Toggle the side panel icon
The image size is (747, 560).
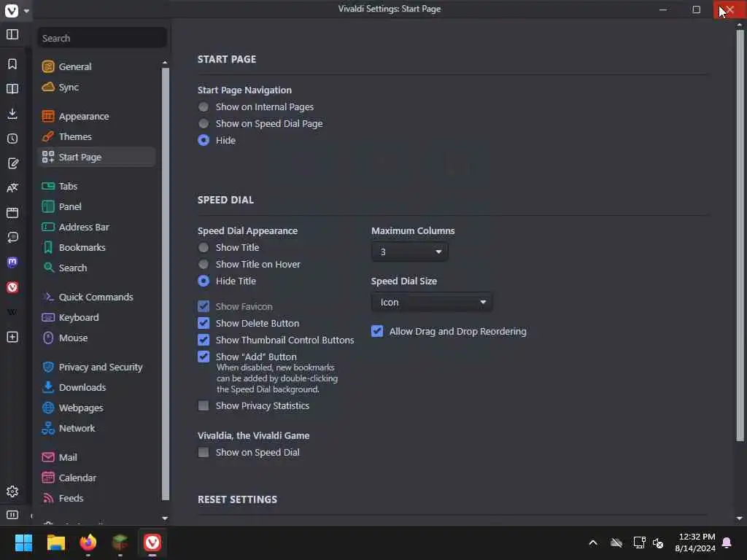12,34
